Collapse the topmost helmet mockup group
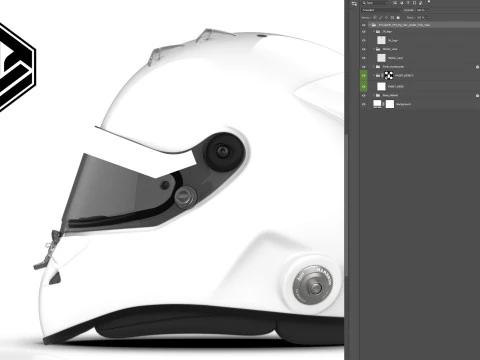Screen dimensions: 480x360 [369, 25]
